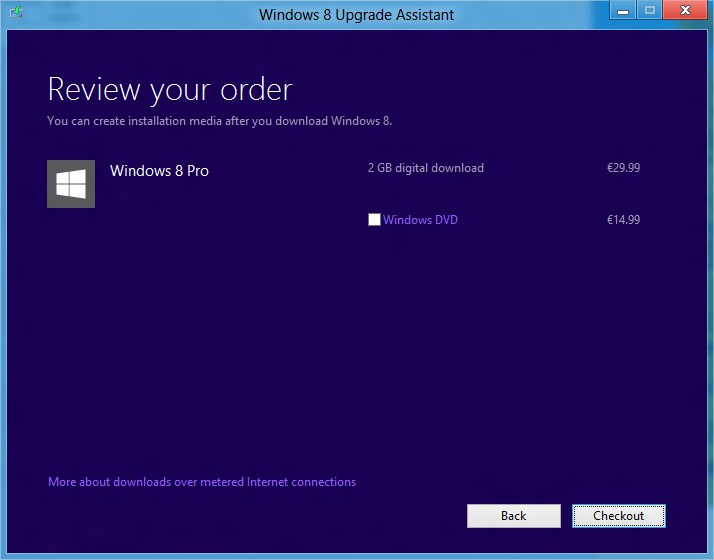Click the Upgrade Assistant title bar icon
Image resolution: width=714 pixels, height=560 pixels.
pyautogui.click(x=15, y=12)
